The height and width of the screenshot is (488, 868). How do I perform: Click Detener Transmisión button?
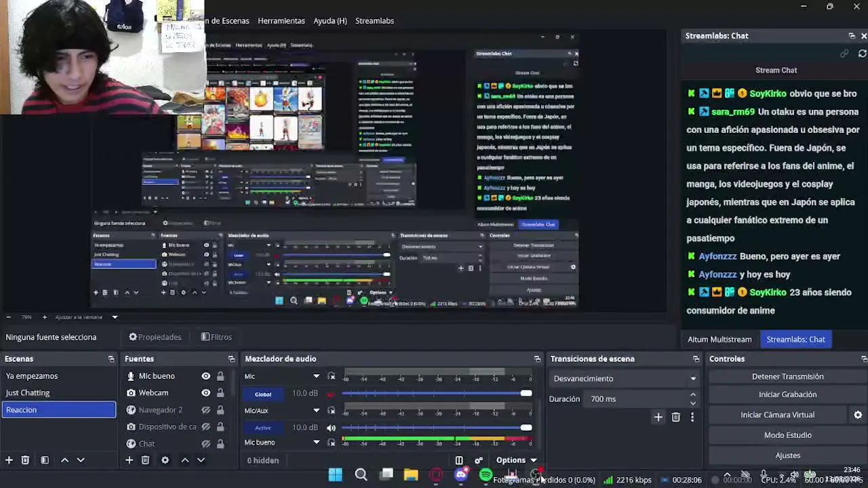point(788,377)
